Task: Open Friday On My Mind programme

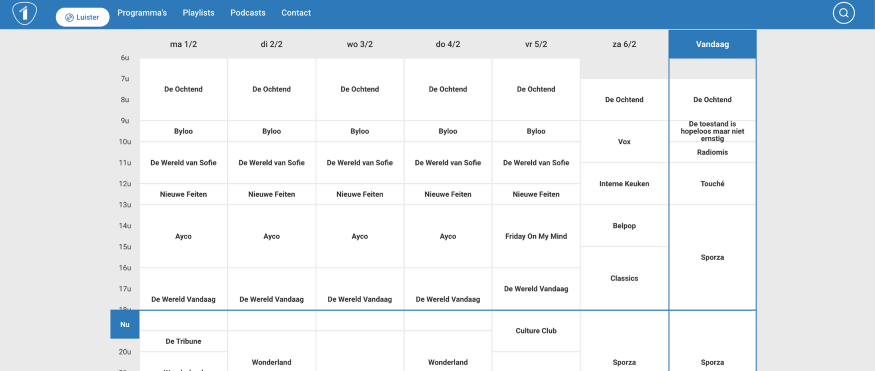Action: point(536,236)
